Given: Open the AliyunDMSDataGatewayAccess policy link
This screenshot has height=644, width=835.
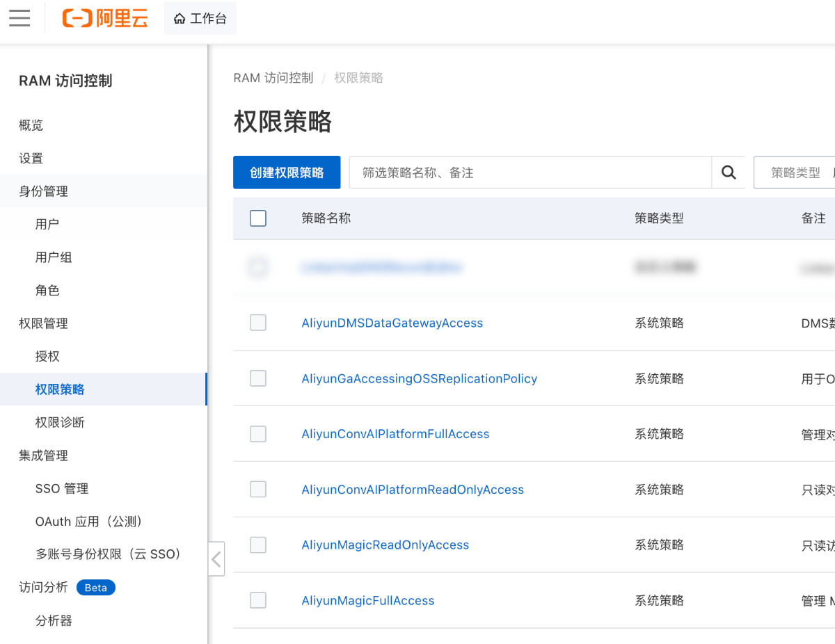Looking at the screenshot, I should 392,323.
